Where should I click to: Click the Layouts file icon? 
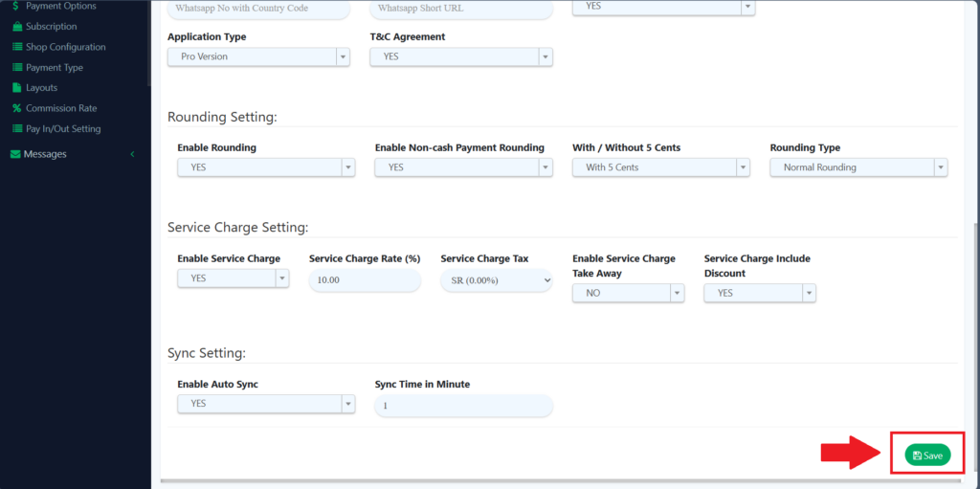coord(17,88)
